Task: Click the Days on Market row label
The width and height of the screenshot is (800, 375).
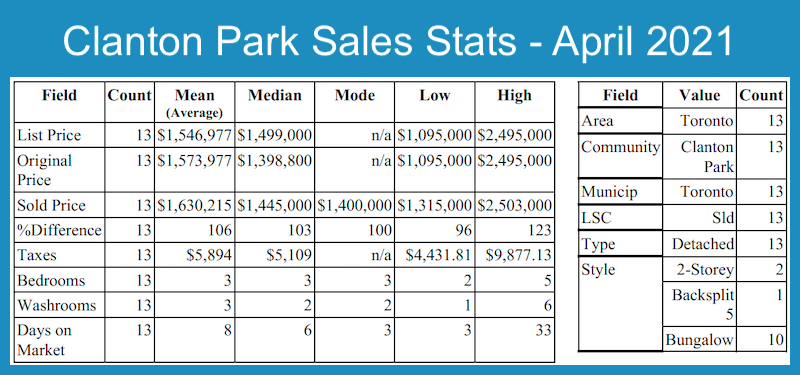Action: [x=44, y=340]
